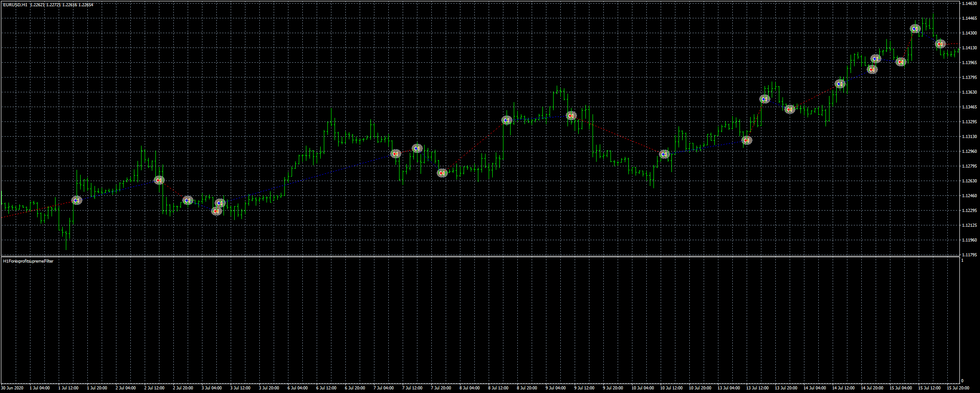Select blue buy arrow near 1.1331 on 8 Jul
The width and height of the screenshot is (980, 393).
click(507, 120)
